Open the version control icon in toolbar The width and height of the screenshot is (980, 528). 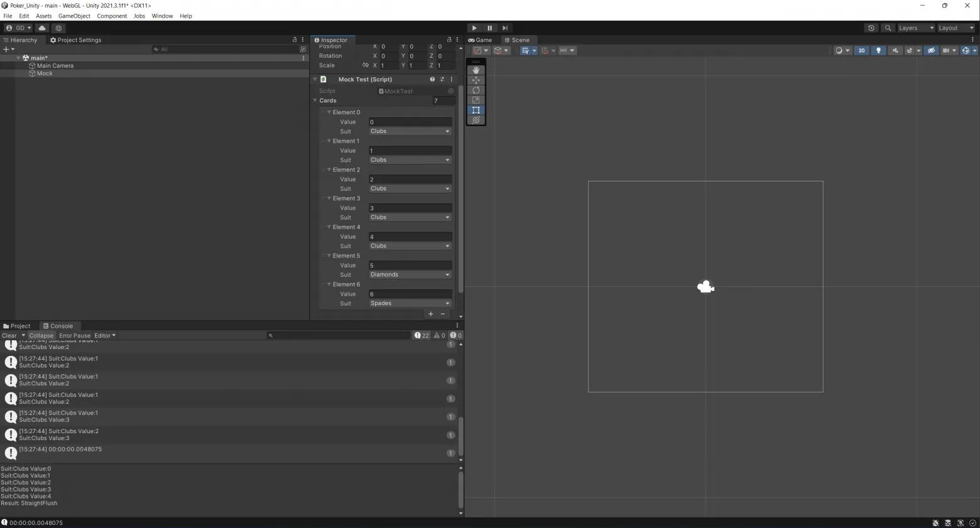(x=58, y=28)
